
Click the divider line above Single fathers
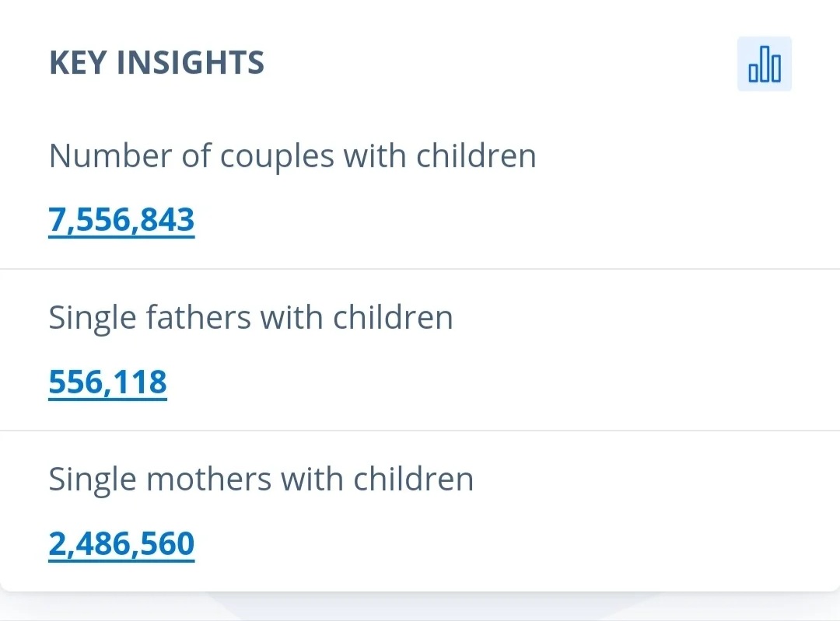pos(420,269)
